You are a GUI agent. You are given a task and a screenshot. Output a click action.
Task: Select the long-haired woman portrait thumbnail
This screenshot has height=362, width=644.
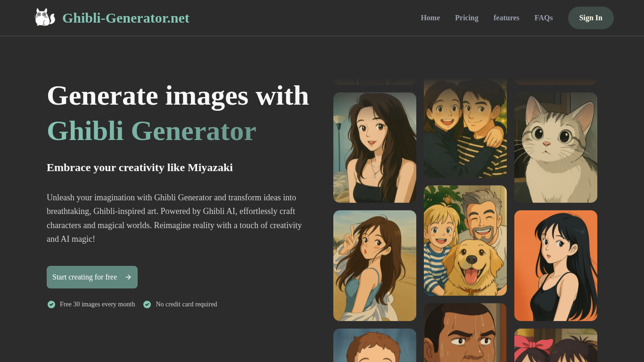(374, 147)
